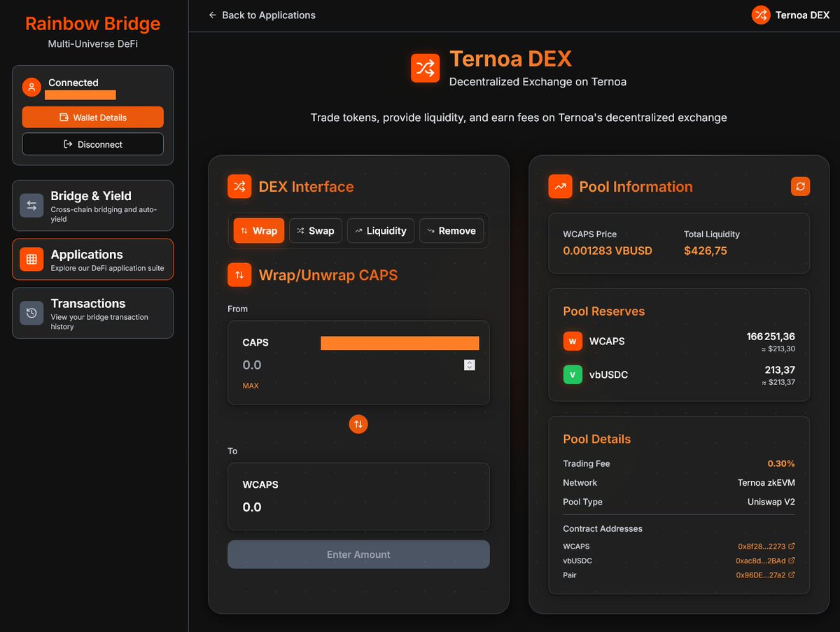This screenshot has width=840, height=632.
Task: Open the Liquidity tab
Action: click(x=381, y=231)
